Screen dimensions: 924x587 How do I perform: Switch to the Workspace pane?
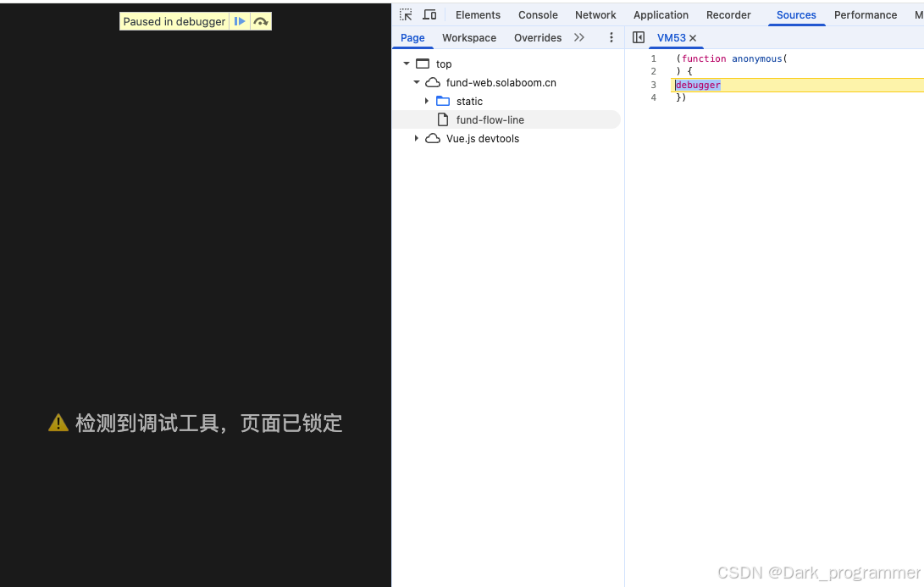coord(469,38)
